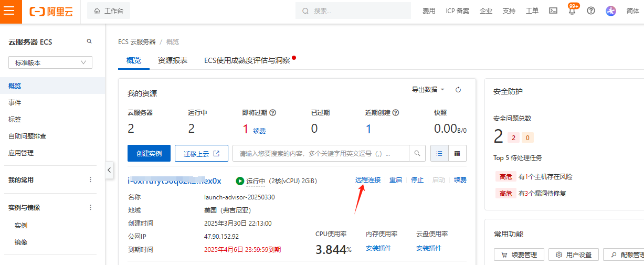The width and height of the screenshot is (644, 265).
Task: Open the ECS使用成熟度评估与洞察 tab
Action: coord(247,60)
